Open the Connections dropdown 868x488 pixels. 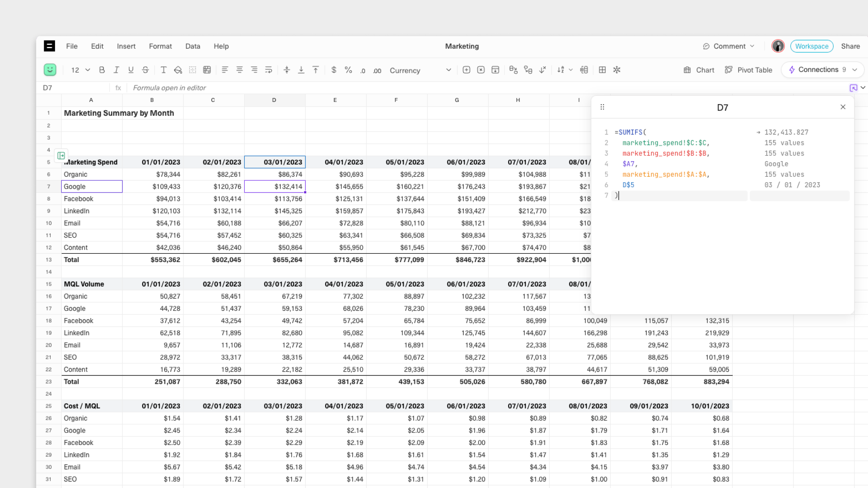[823, 69]
